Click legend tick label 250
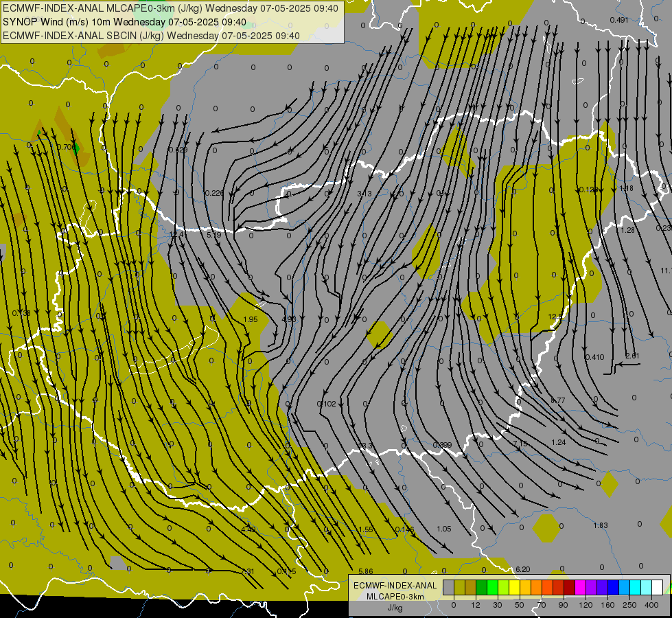Screen dimensions: 672x618 629,605
